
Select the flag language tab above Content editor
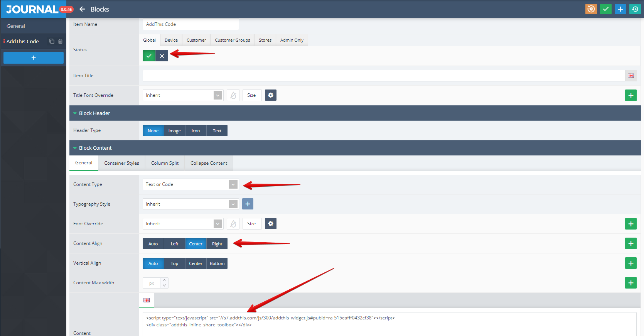147,300
